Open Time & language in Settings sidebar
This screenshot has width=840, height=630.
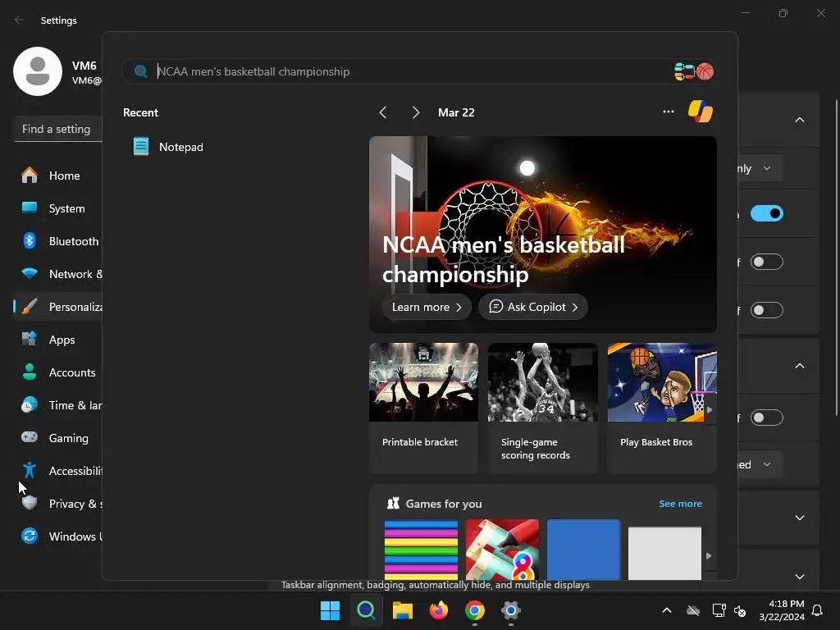[58, 405]
